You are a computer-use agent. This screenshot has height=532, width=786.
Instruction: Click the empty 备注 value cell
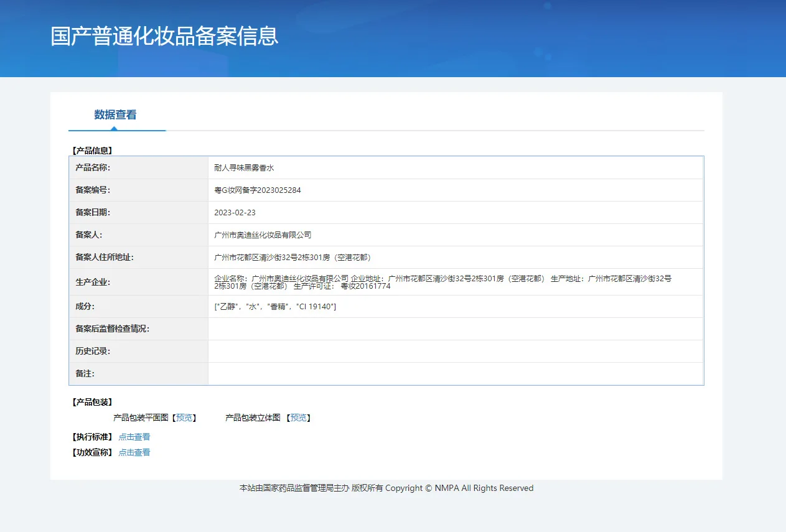[x=455, y=373]
